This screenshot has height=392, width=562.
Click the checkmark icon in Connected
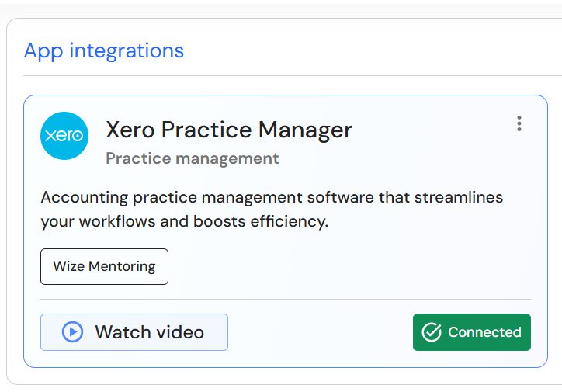[432, 332]
